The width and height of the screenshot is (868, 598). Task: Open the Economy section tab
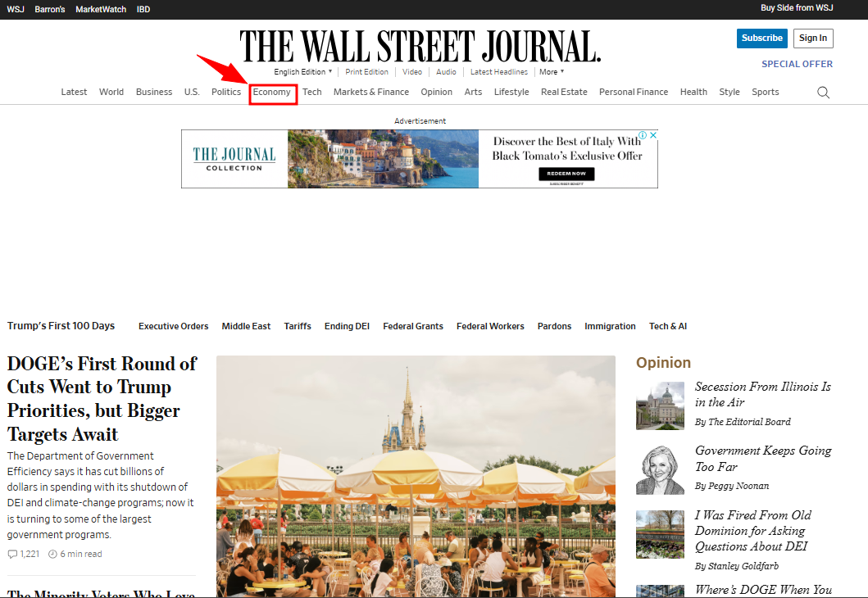(x=271, y=92)
